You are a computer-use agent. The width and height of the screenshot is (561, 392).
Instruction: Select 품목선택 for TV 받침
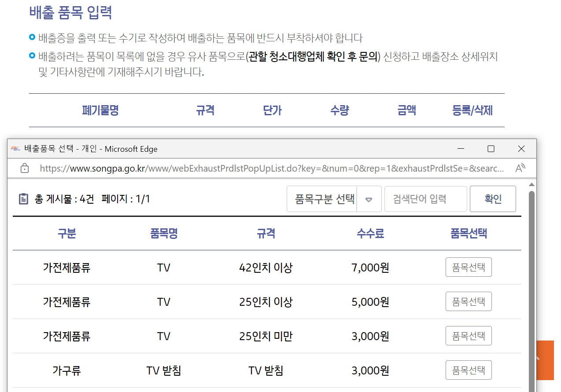click(x=468, y=370)
